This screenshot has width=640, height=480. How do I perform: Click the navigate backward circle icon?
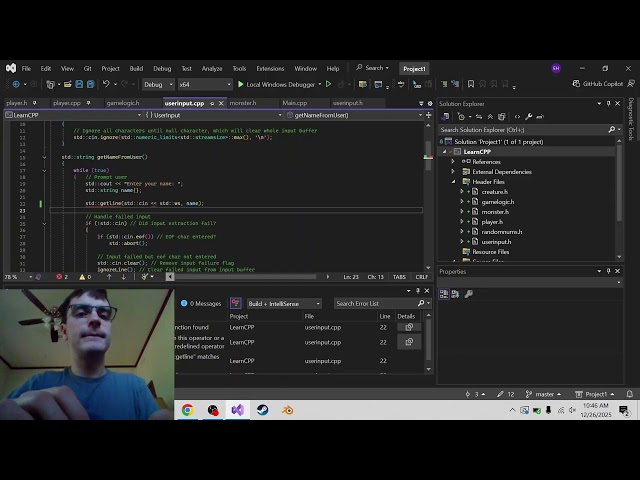[16, 84]
